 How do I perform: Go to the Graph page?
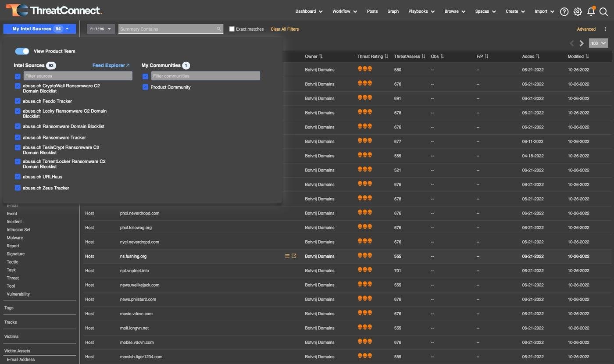point(393,11)
